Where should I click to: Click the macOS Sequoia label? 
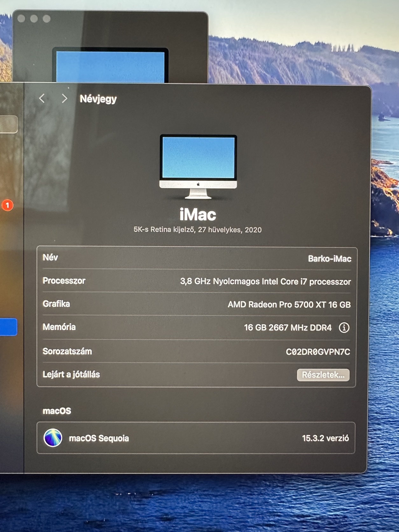tap(99, 438)
